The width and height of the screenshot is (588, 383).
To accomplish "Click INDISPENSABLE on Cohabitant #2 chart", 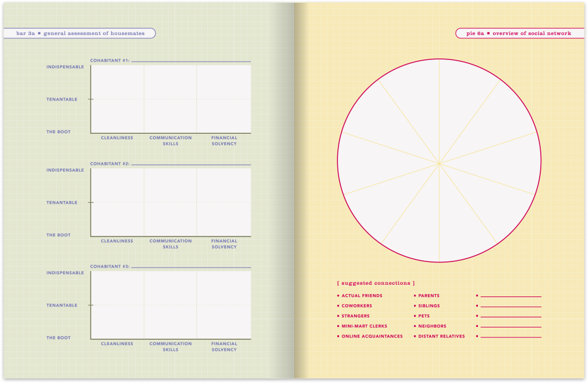I will click(65, 170).
